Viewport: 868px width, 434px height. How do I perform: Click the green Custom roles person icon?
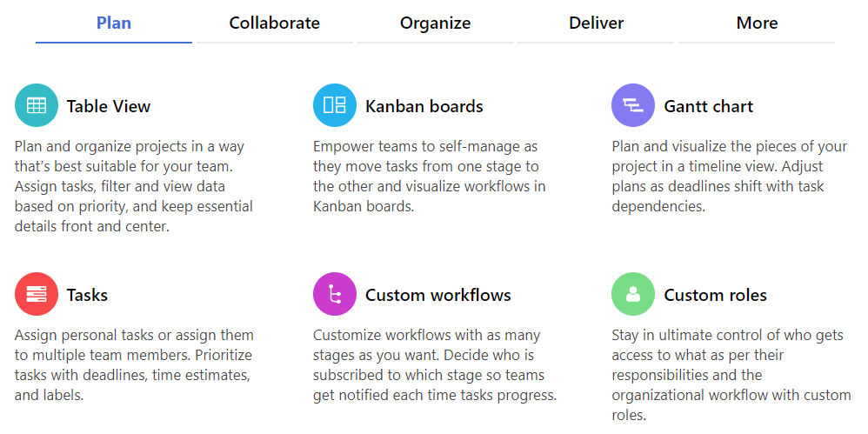pyautogui.click(x=632, y=294)
